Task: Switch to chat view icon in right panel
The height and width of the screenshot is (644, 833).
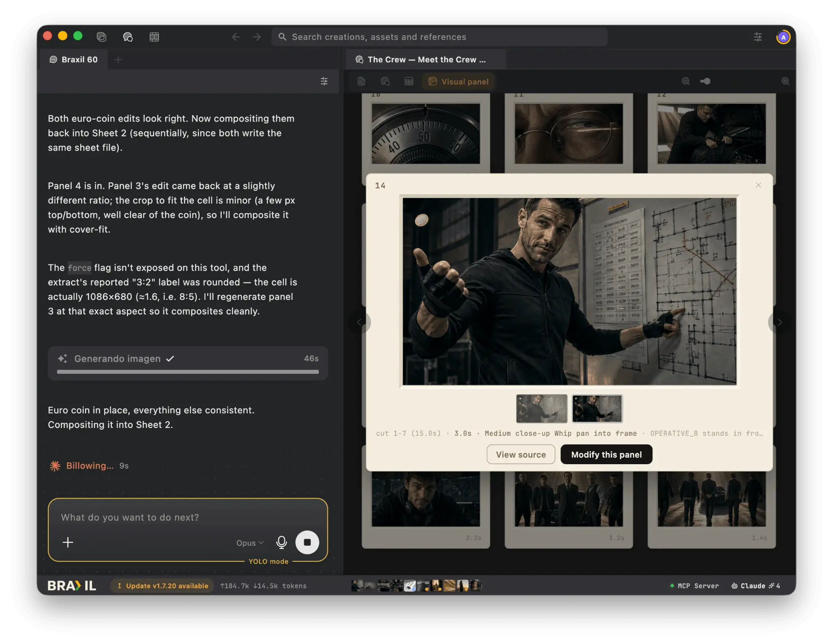Action: click(385, 81)
